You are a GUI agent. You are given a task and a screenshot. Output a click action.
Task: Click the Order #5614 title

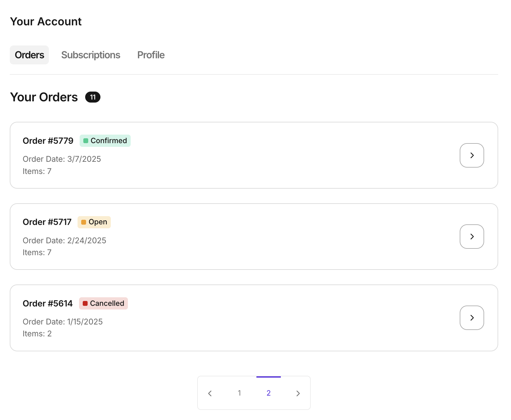48,303
